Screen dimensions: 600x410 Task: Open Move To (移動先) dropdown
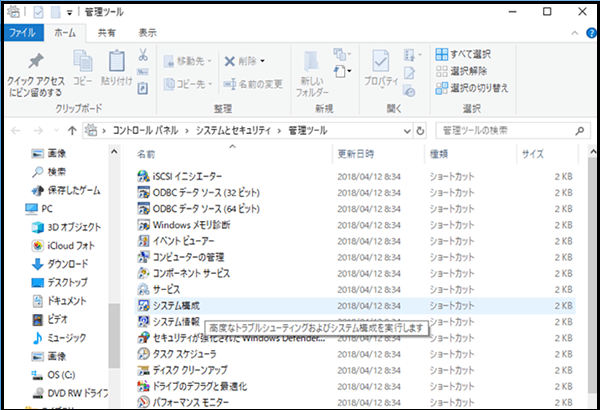188,61
